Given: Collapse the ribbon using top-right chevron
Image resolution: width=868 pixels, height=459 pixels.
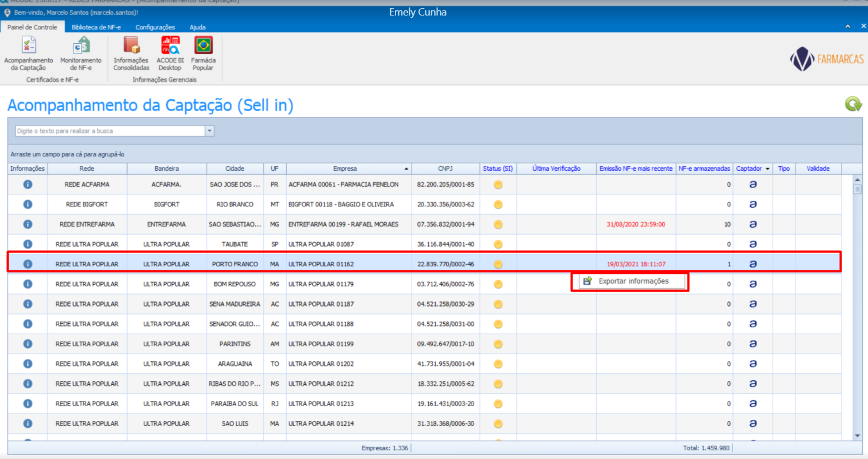Looking at the screenshot, I should point(847,27).
